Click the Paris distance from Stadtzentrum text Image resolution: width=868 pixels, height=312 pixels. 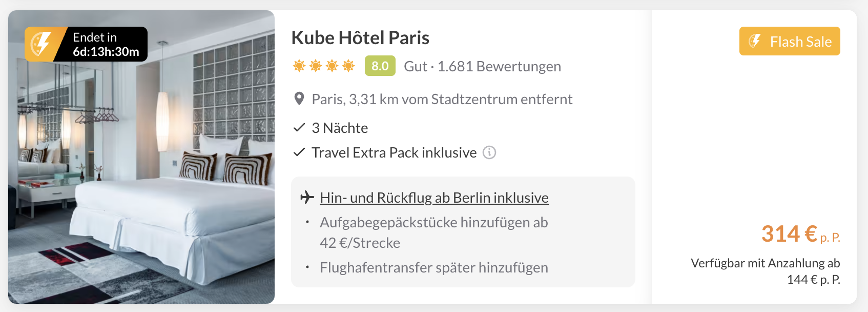(x=442, y=99)
